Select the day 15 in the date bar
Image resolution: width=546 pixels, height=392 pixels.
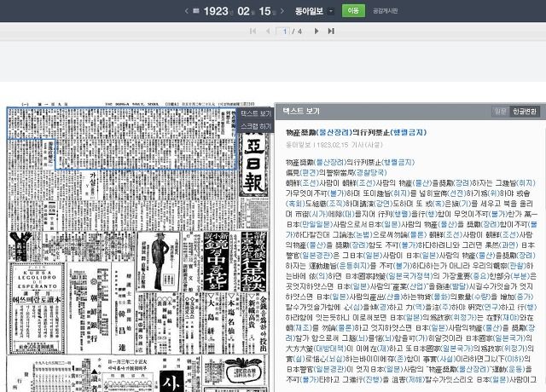[264, 11]
